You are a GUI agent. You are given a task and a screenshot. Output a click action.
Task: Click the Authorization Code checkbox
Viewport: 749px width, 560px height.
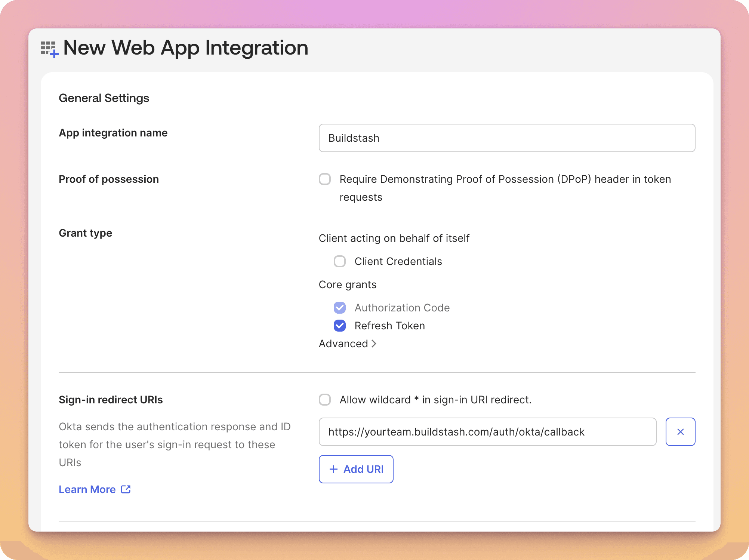pos(339,308)
